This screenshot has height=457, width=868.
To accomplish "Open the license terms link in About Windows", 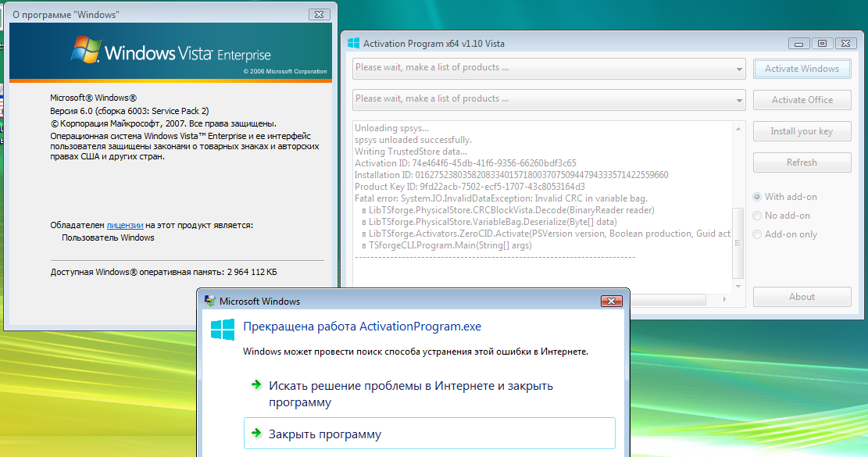I will pos(124,225).
